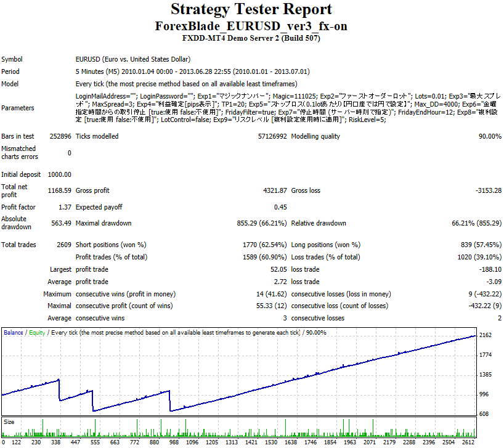
Task: Click the largest loss trade value -188.10
Action: [489, 269]
